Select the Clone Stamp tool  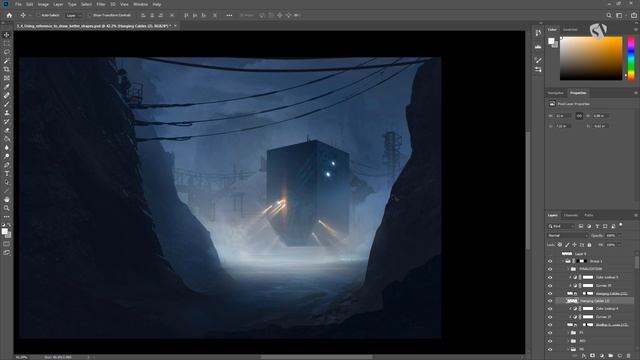pyautogui.click(x=7, y=113)
